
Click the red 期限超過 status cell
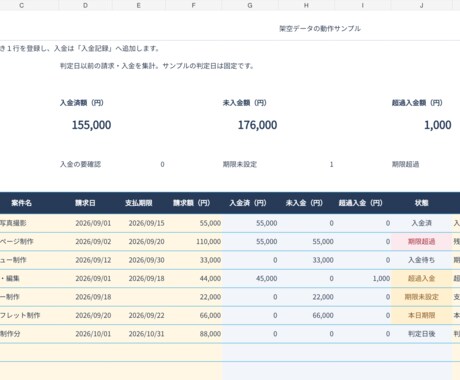coord(421,242)
